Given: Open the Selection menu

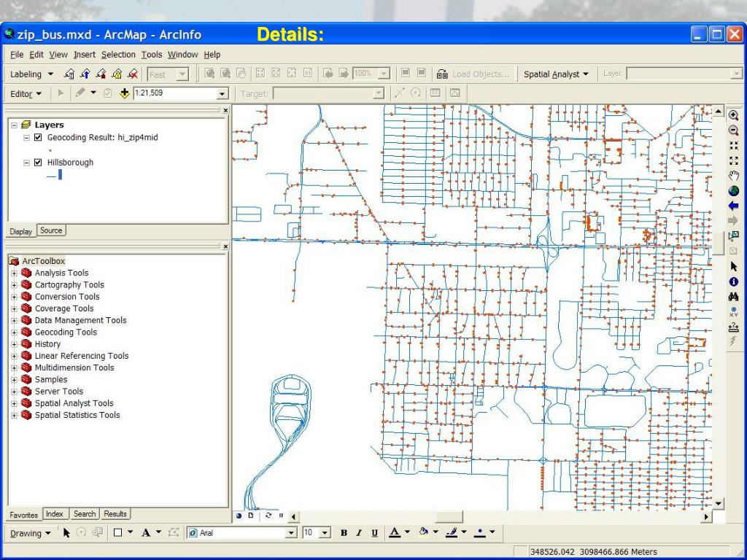Looking at the screenshot, I should 118,55.
